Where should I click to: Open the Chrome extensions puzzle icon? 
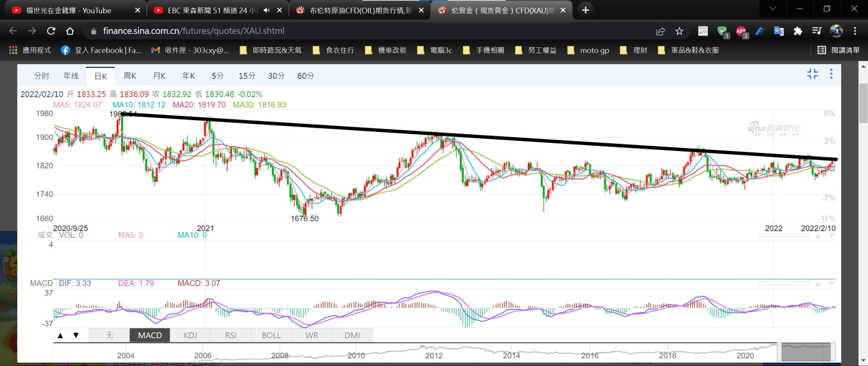[x=797, y=31]
